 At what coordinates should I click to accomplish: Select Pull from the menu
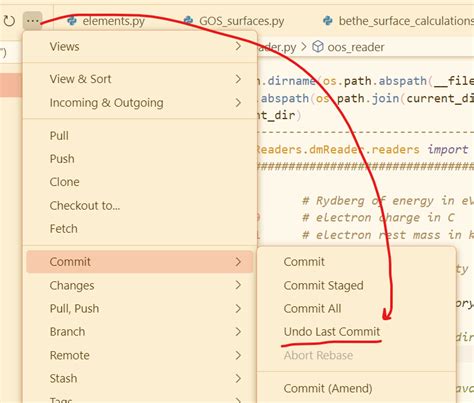tap(140, 136)
